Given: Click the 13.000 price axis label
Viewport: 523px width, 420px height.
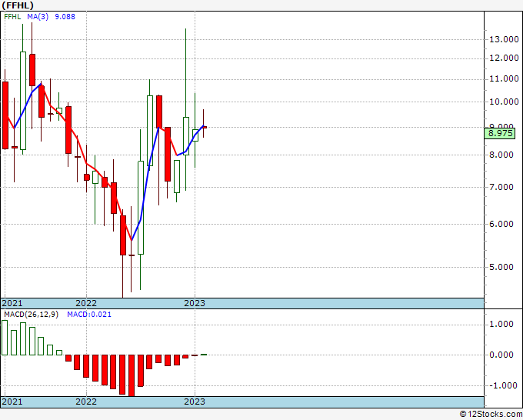Looking at the screenshot, I should (x=504, y=40).
